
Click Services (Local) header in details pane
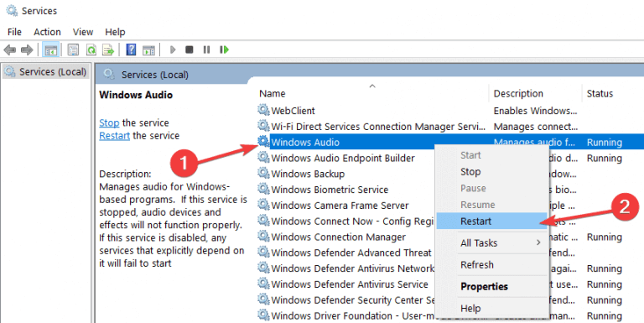tap(155, 75)
